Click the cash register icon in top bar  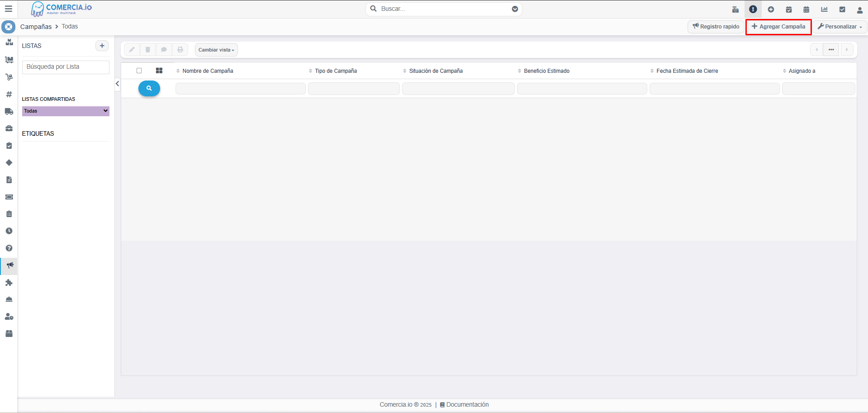(x=735, y=9)
